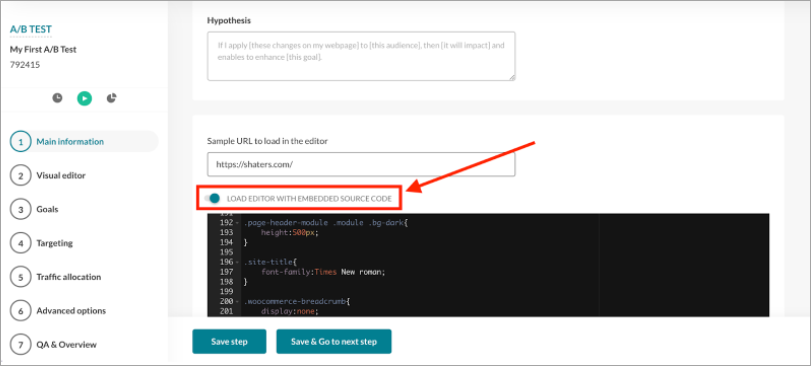Toggle Load Editor With Embedded Source Code
The width and height of the screenshot is (811, 366).
click(213, 198)
